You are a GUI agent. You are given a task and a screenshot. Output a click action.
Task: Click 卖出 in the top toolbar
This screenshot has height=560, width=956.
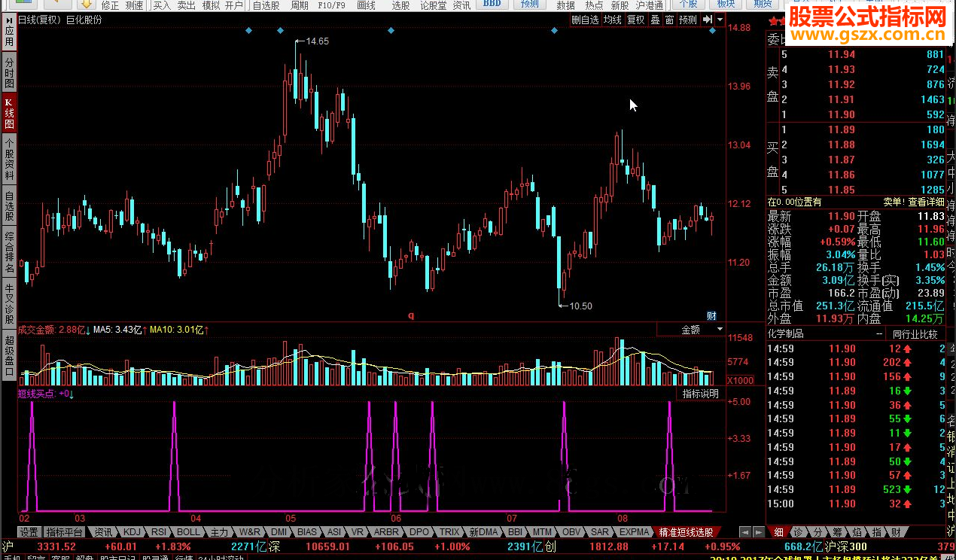pyautogui.click(x=186, y=5)
